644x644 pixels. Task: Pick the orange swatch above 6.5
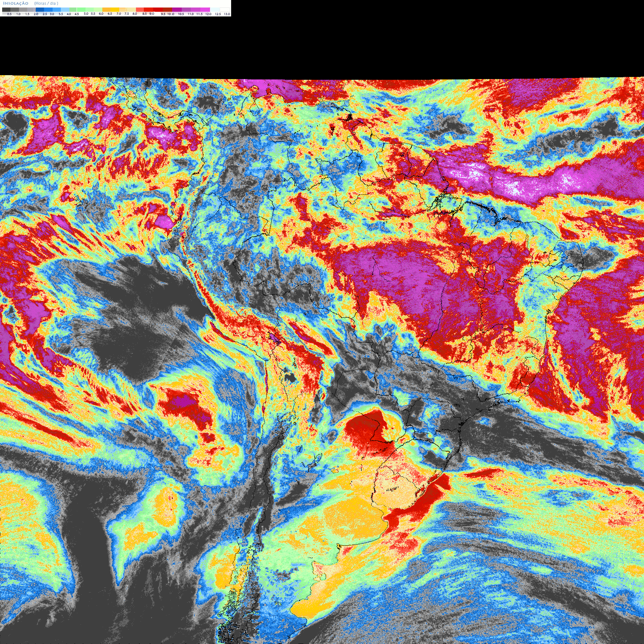[106, 10]
